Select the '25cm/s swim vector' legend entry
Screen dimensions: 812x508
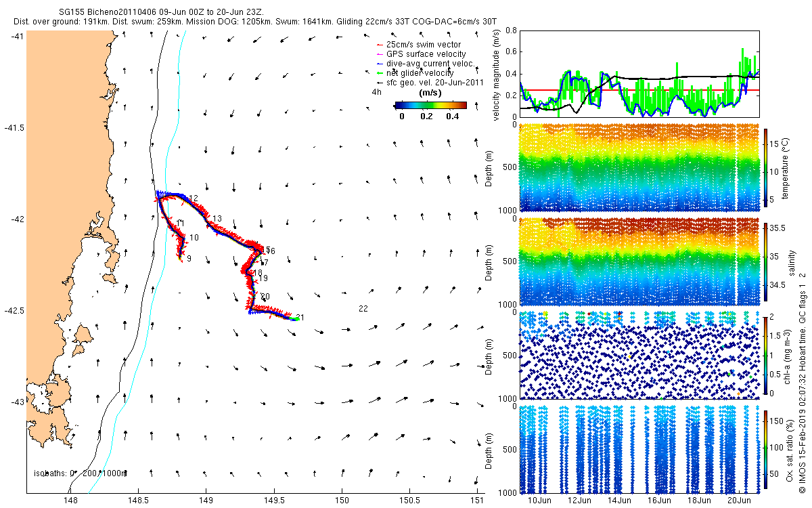point(418,45)
